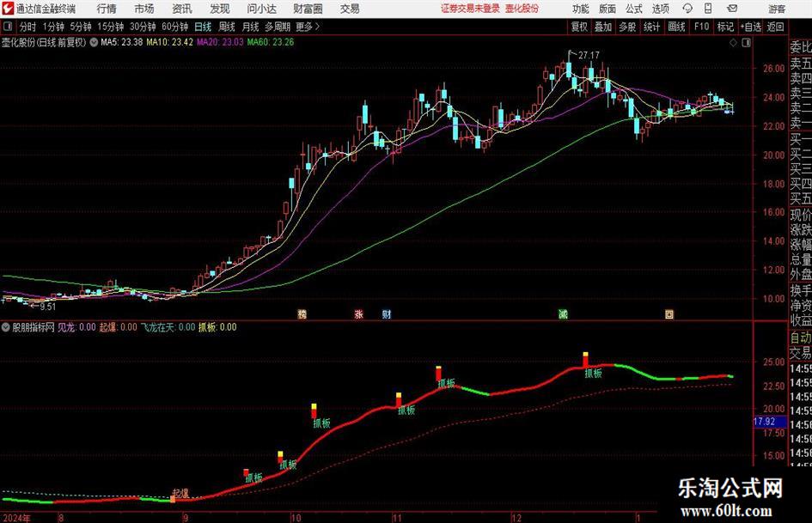Click the 游客 guest account label
The width and height of the screenshot is (812, 523).
pyautogui.click(x=777, y=9)
